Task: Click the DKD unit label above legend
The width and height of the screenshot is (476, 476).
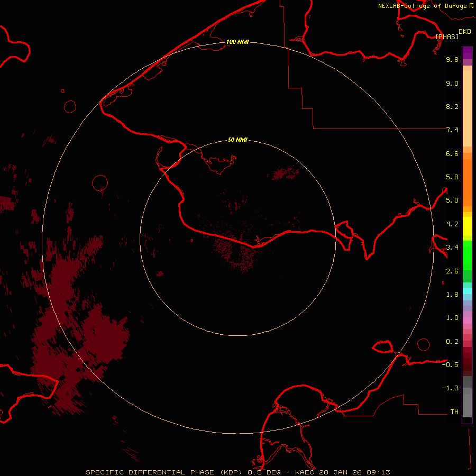Action: (x=464, y=31)
